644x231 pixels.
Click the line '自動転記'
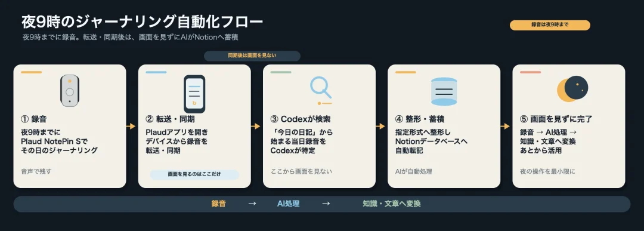coord(409,150)
